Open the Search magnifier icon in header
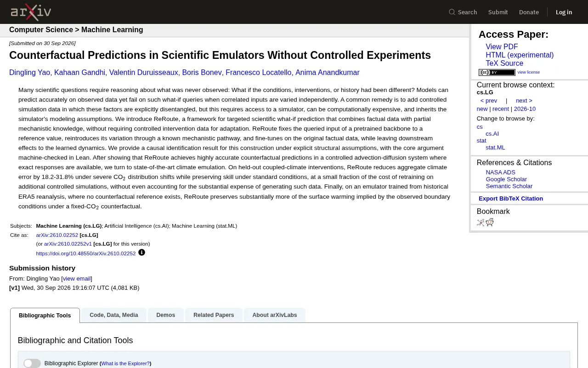 coord(452,12)
